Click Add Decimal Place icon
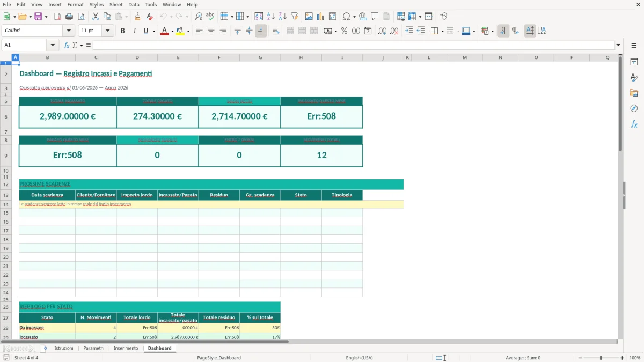 tap(382, 31)
